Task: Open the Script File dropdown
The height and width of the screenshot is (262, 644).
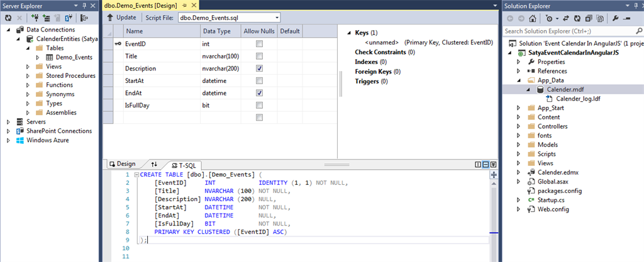Action: tap(276, 18)
